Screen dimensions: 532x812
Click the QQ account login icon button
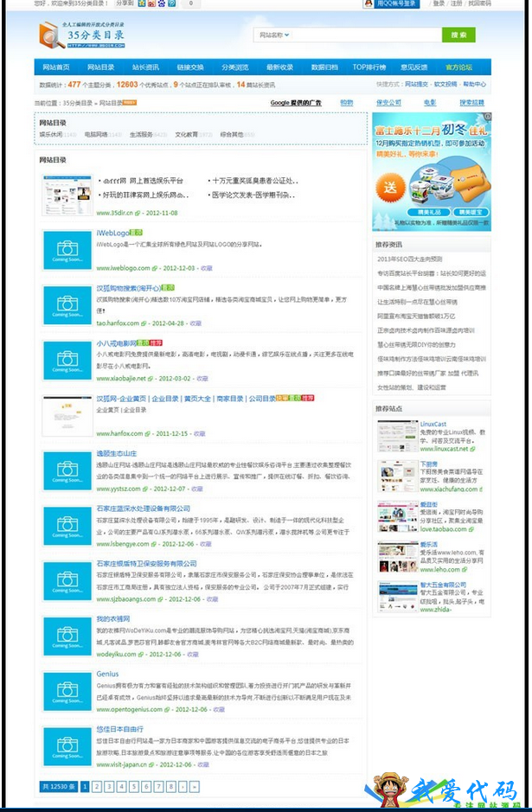391,3
